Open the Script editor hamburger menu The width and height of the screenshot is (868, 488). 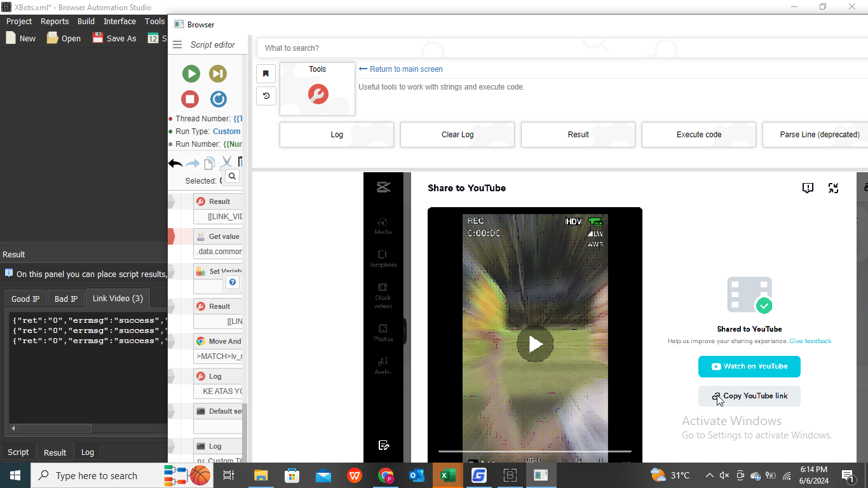177,45
